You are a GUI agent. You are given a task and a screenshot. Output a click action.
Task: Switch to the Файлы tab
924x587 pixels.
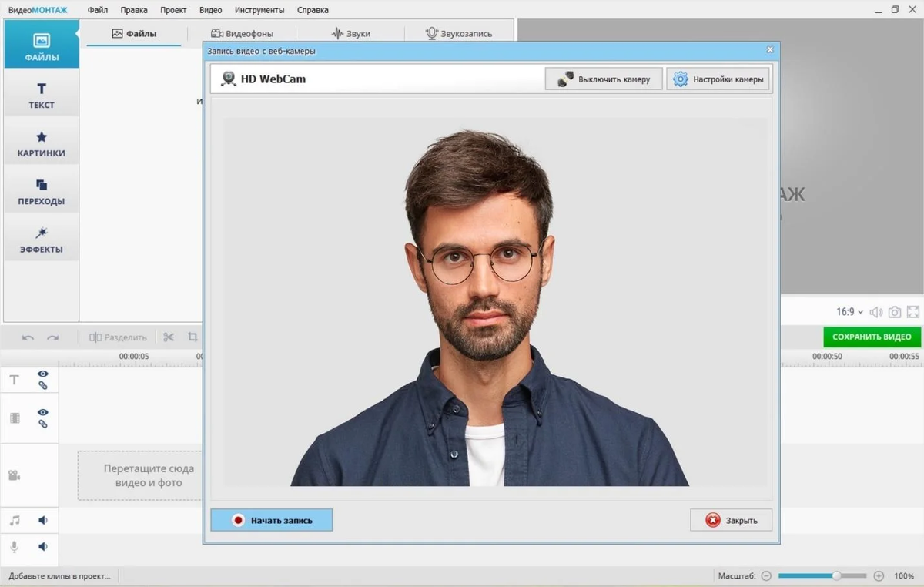tap(134, 33)
